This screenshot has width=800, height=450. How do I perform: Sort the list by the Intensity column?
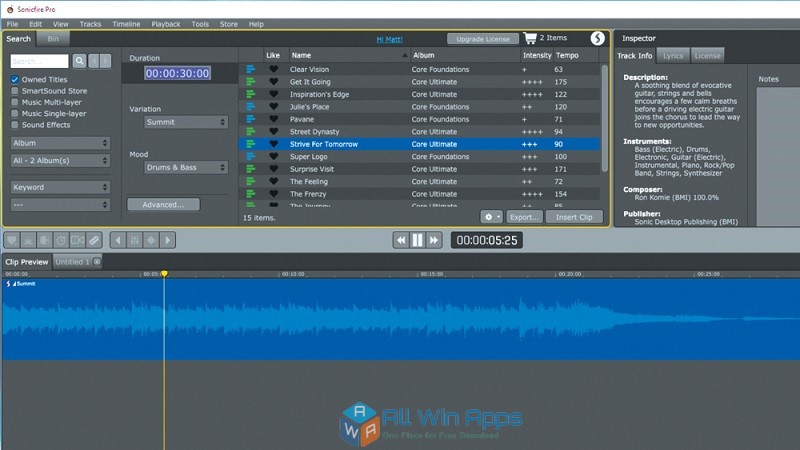coord(537,55)
